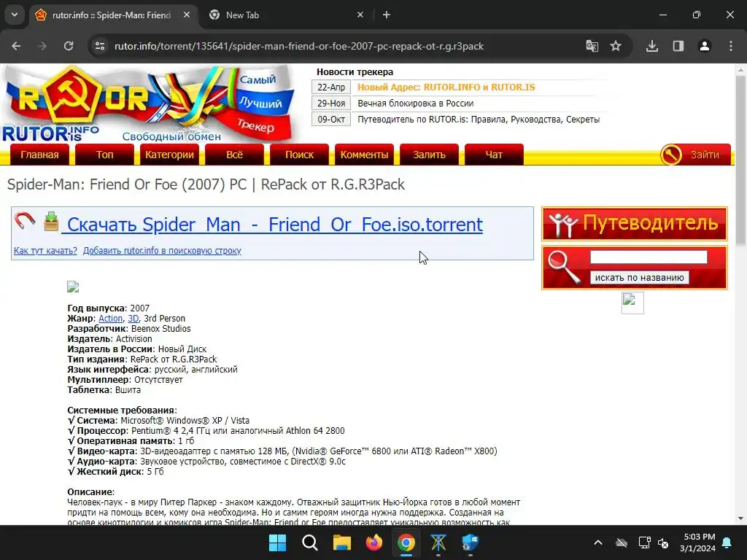Image resolution: width=747 pixels, height=560 pixels.
Task: Open Windows Start menu
Action: (x=277, y=542)
